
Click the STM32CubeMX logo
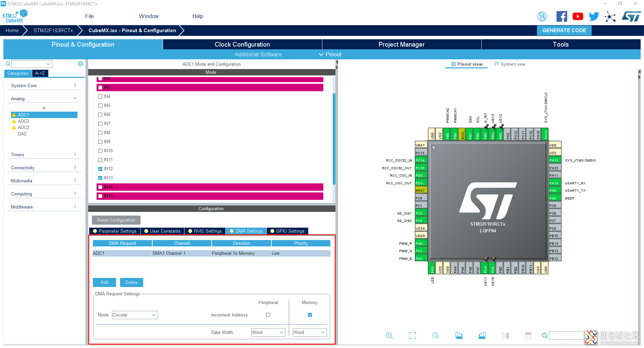pyautogui.click(x=15, y=16)
